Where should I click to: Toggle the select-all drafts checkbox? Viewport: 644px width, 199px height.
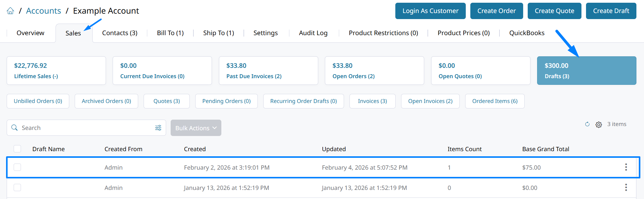(x=17, y=149)
